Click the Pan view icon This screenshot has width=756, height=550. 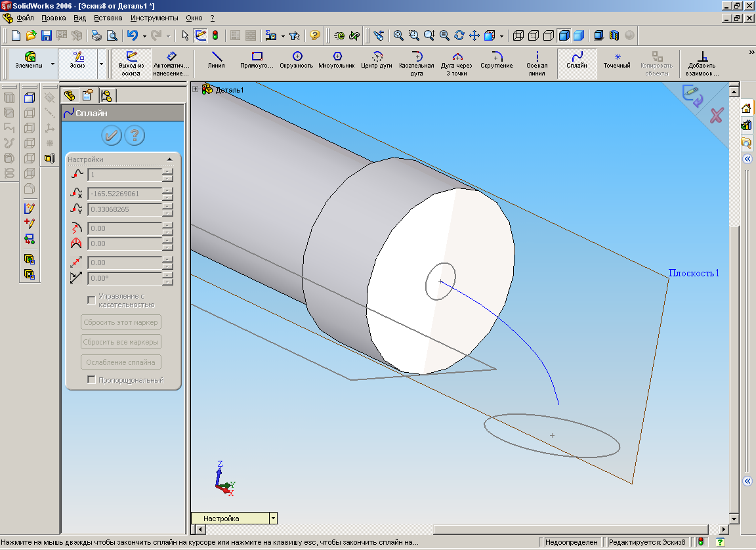coord(474,35)
